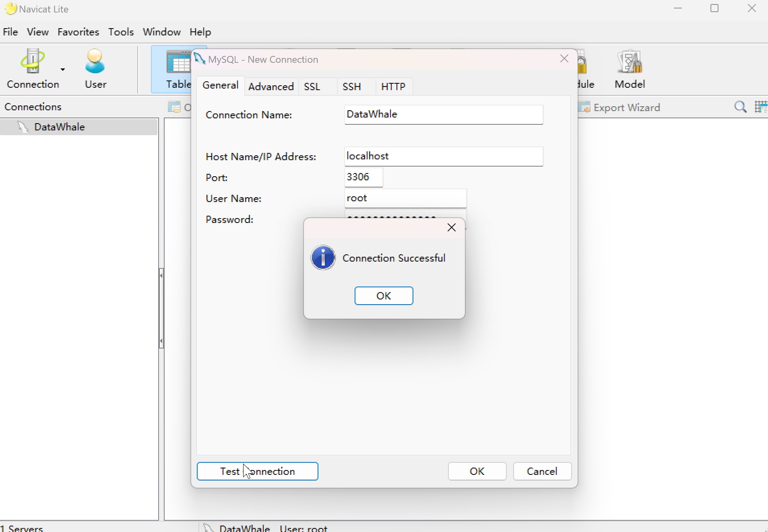Click the Export Wizard label
The height and width of the screenshot is (532, 768).
tap(627, 107)
